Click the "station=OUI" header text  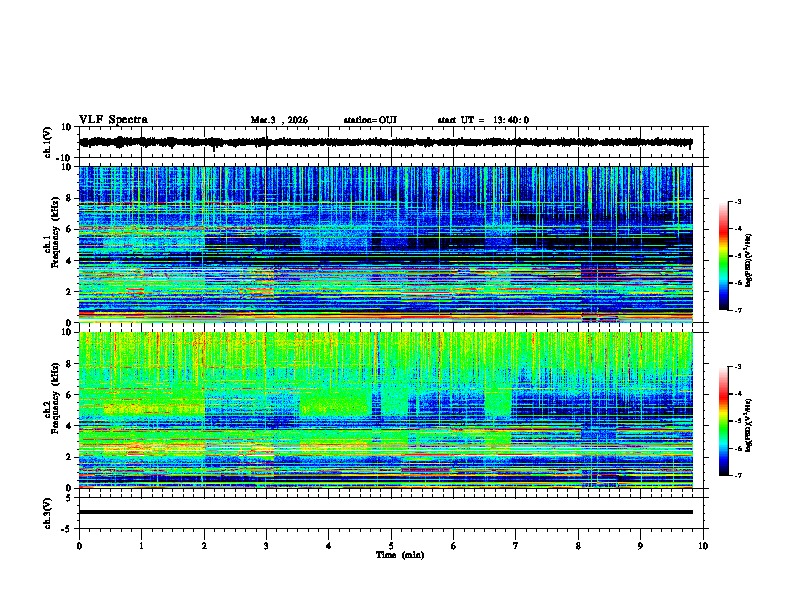point(370,120)
